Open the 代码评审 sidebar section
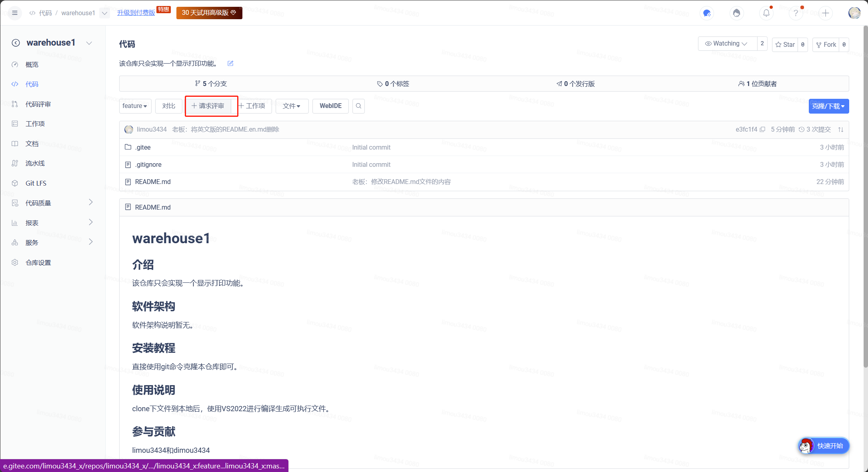The height and width of the screenshot is (472, 868). (x=38, y=104)
